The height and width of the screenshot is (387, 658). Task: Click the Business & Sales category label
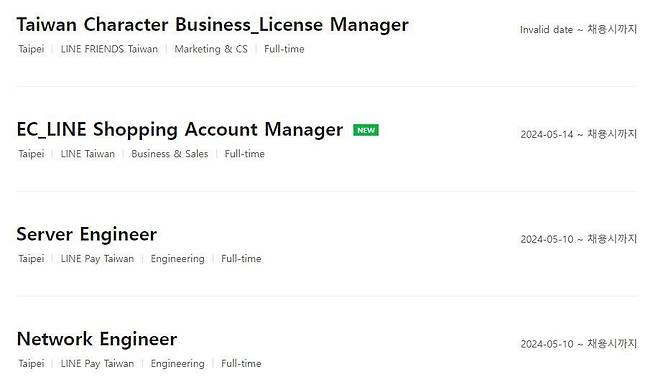170,154
